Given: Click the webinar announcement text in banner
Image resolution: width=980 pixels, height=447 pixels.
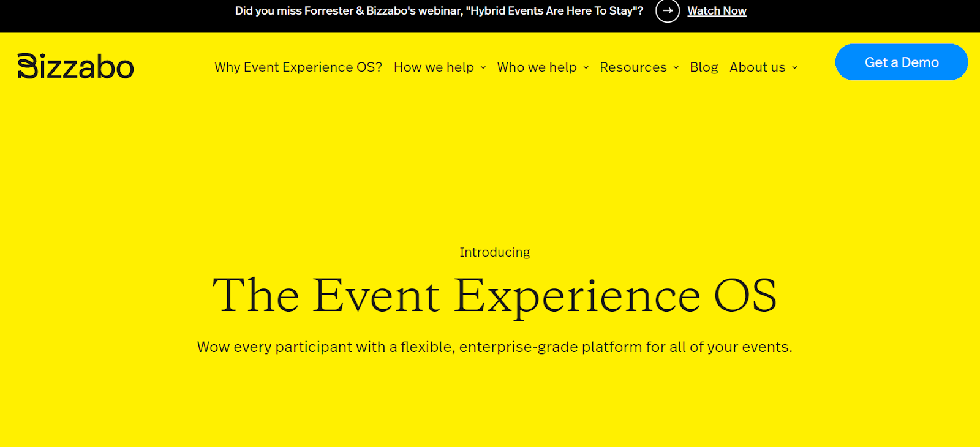Looking at the screenshot, I should (x=439, y=10).
